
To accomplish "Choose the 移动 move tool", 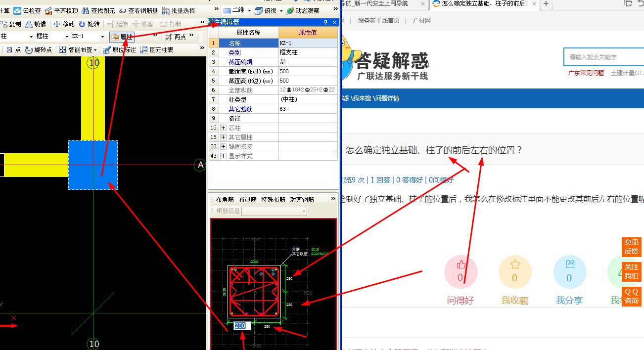I will [x=64, y=24].
